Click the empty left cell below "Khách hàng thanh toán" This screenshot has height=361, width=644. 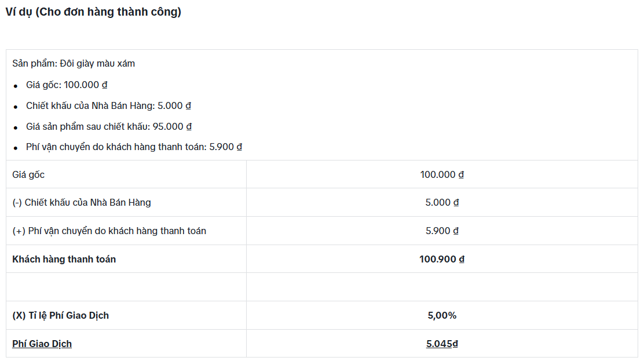126,287
